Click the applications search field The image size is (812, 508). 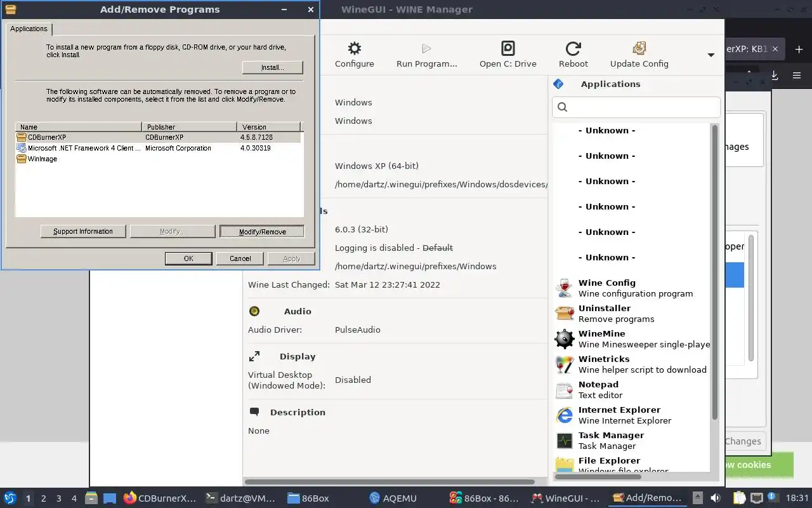636,107
